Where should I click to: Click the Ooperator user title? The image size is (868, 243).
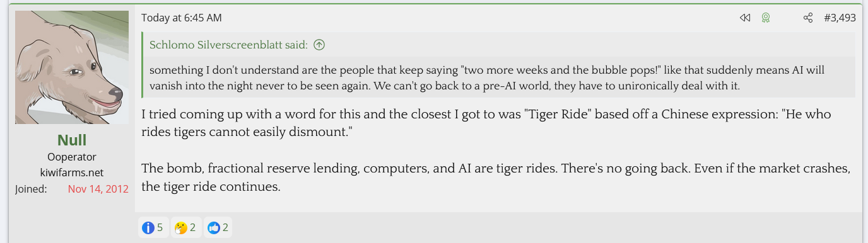72,157
